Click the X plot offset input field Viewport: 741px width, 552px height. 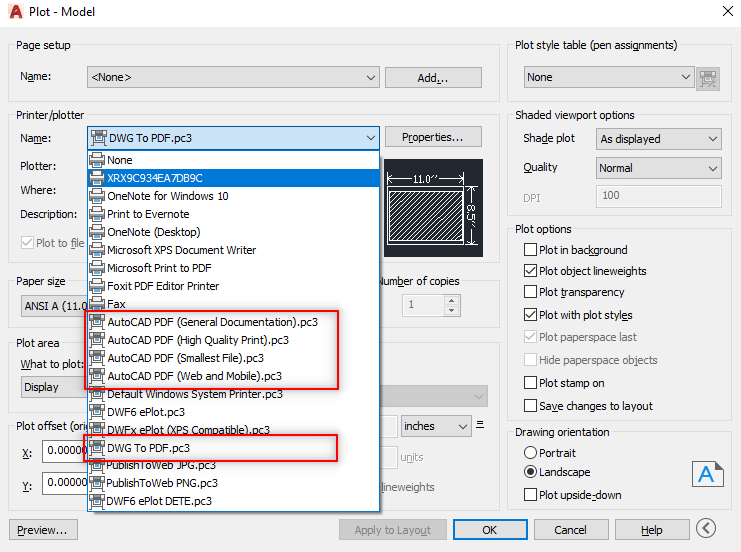coord(65,451)
